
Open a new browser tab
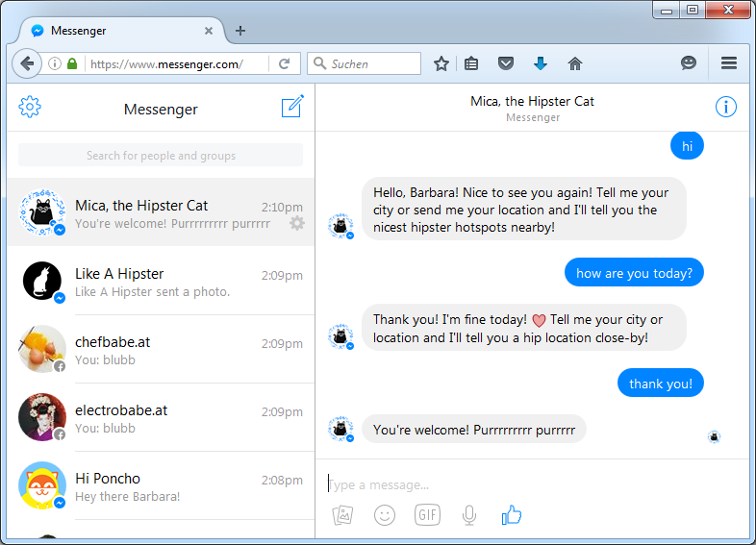[240, 31]
